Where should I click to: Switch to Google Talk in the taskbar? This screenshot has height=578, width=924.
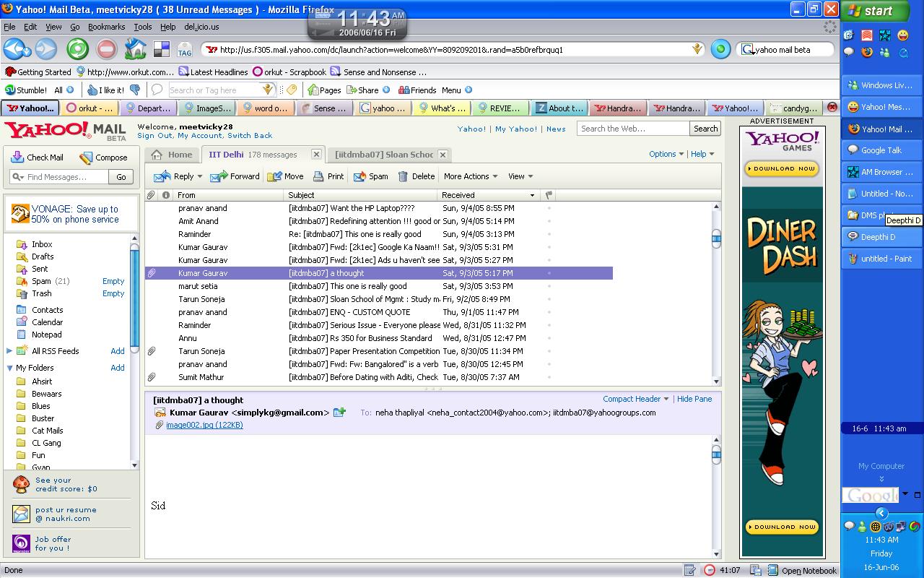(x=881, y=150)
